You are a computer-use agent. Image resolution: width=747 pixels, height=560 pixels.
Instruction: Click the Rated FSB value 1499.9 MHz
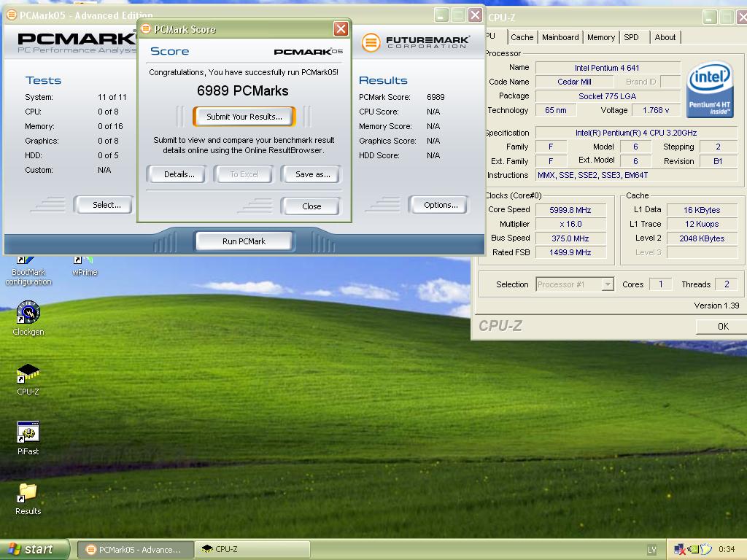coord(570,252)
